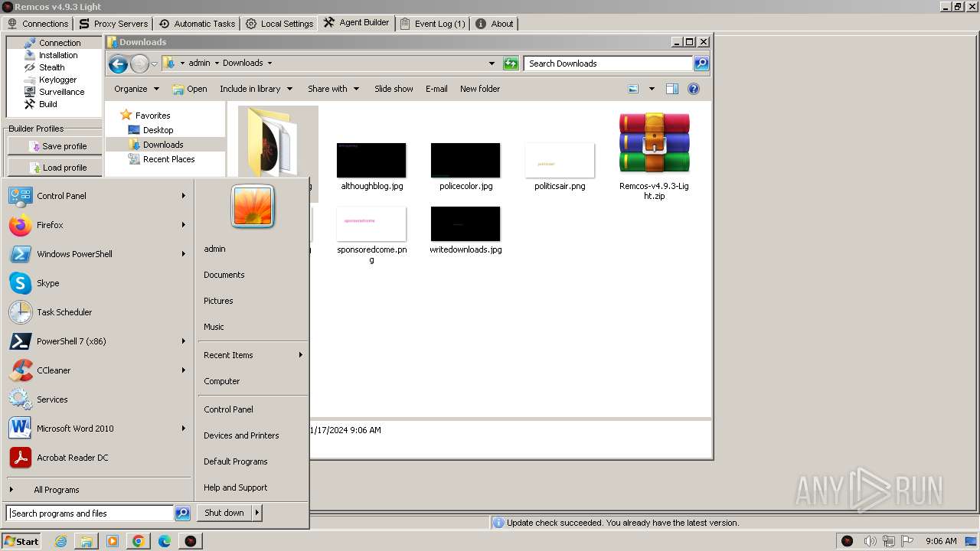Open Documents from Start menu

[253, 275]
